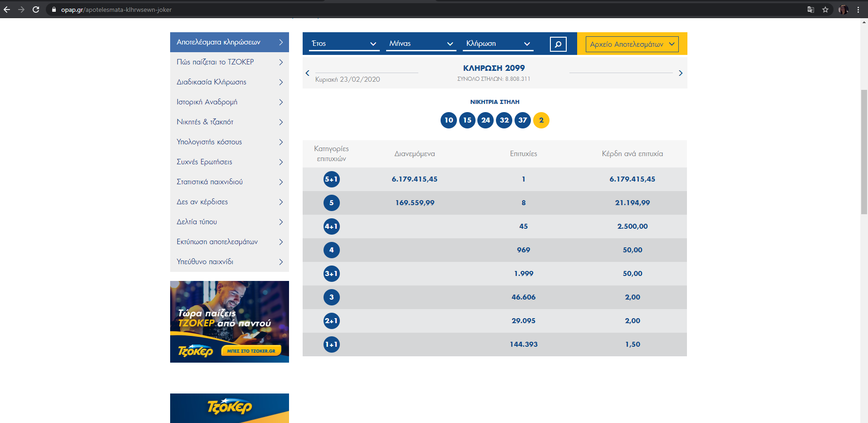Click winning number ball 24
This screenshot has width=868, height=423.
pos(485,120)
